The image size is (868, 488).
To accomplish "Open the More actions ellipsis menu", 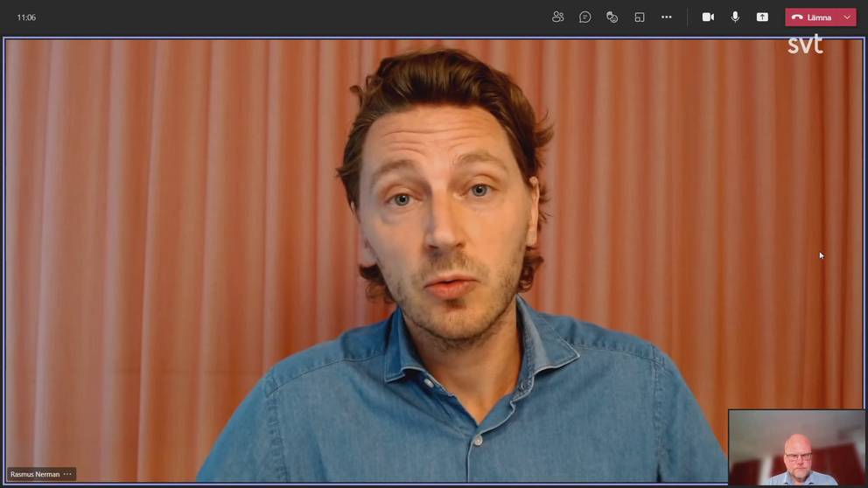I will [x=667, y=17].
